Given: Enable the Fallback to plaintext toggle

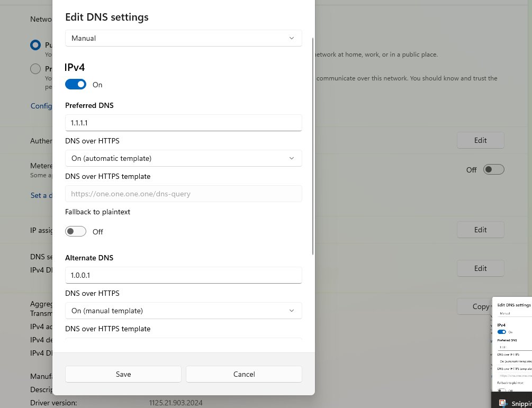Looking at the screenshot, I should pyautogui.click(x=76, y=231).
